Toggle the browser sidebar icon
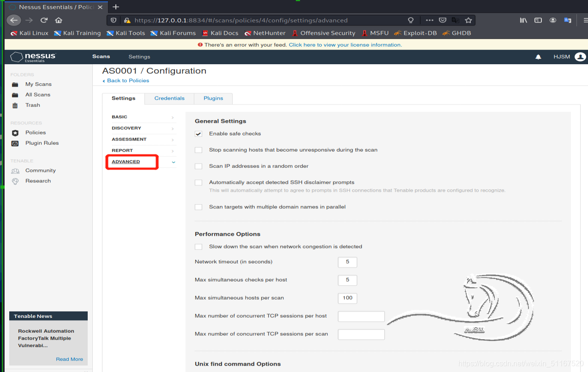Image resolution: width=588 pixels, height=372 pixels. click(538, 20)
